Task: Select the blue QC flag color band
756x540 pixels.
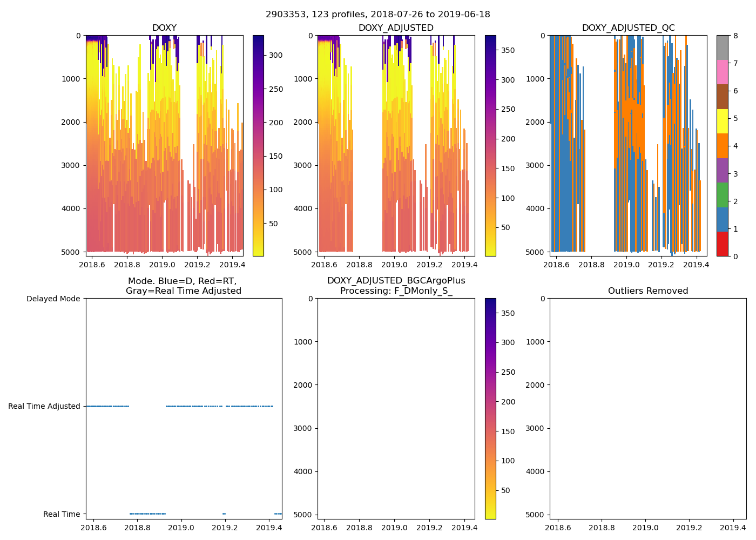Action: coord(722,219)
